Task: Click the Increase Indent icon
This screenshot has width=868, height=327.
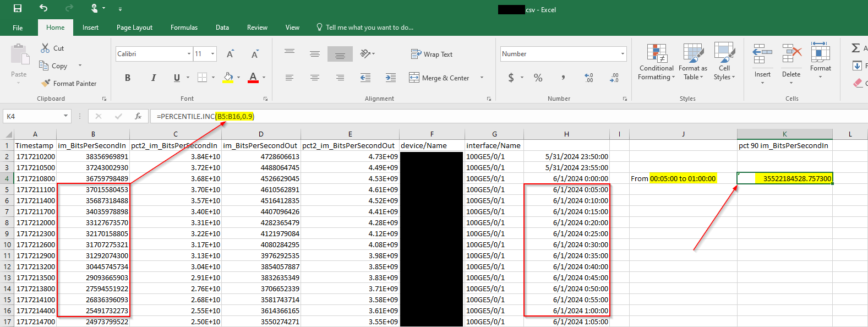Action: [x=390, y=78]
